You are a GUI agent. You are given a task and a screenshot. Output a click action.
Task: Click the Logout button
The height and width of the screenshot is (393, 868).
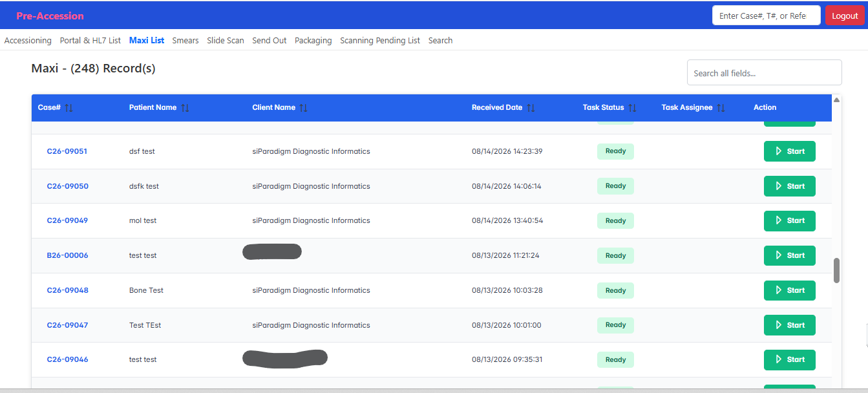click(x=845, y=16)
